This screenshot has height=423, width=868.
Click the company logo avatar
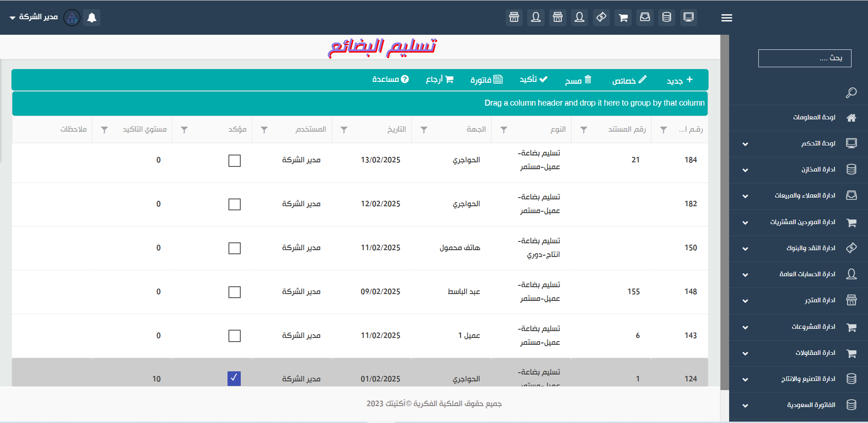tap(72, 17)
